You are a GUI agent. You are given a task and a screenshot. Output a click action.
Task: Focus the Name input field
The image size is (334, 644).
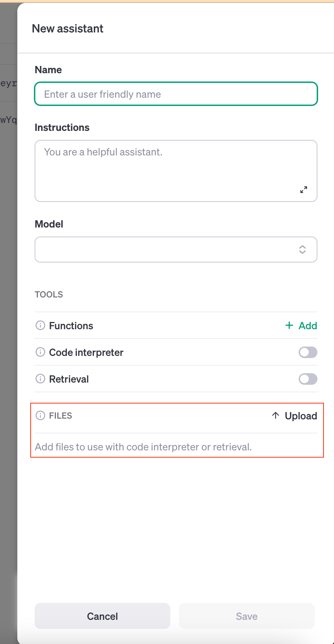[176, 94]
